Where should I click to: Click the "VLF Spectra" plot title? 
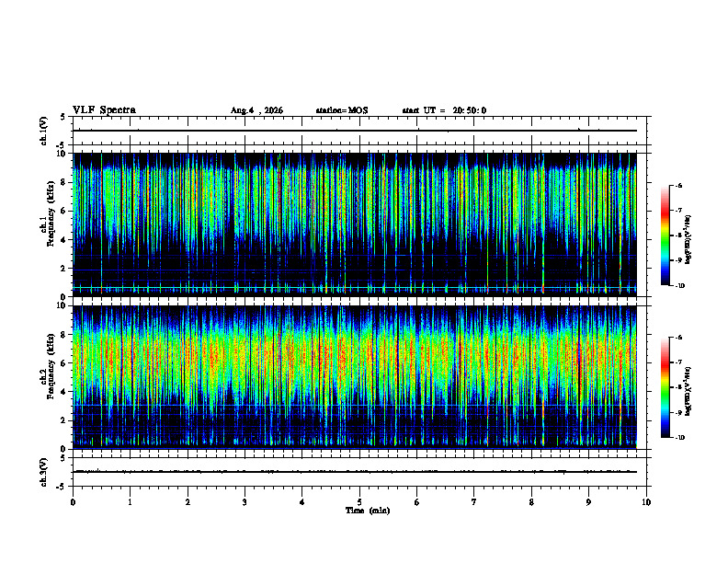(104, 110)
